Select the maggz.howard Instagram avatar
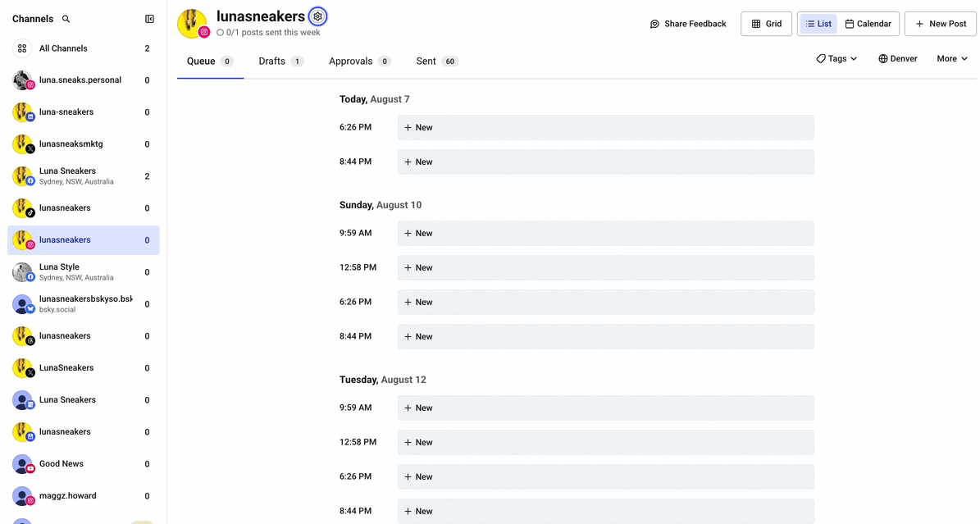Image resolution: width=980 pixels, height=524 pixels. 22,496
